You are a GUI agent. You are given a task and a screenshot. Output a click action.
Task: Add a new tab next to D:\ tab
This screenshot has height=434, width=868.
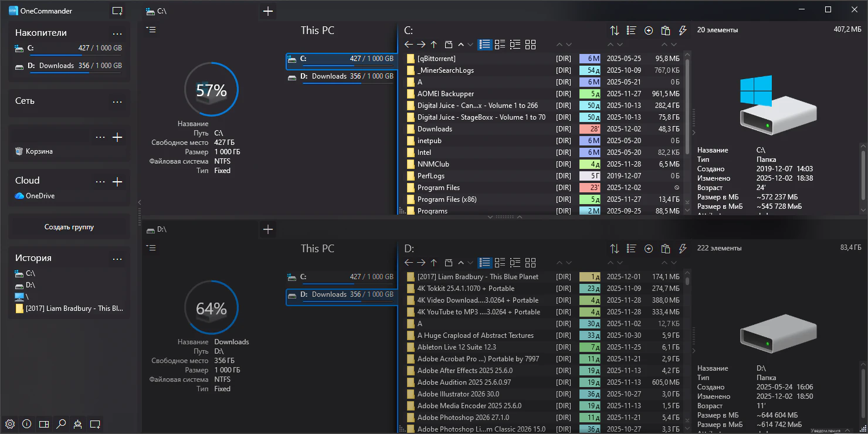click(x=268, y=229)
